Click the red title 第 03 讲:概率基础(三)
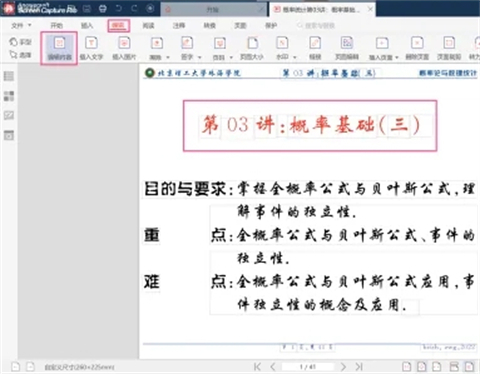Screen dimensions: 480x374 (310, 125)
